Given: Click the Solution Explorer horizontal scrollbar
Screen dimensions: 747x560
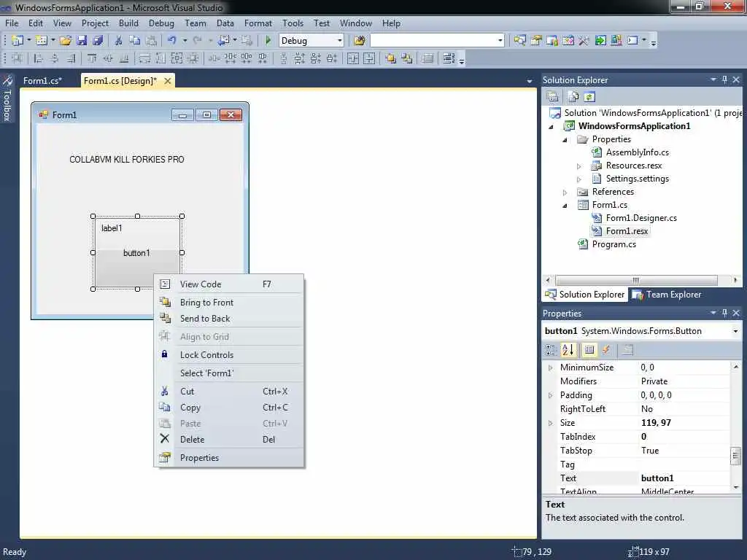Looking at the screenshot, I should coord(636,280).
